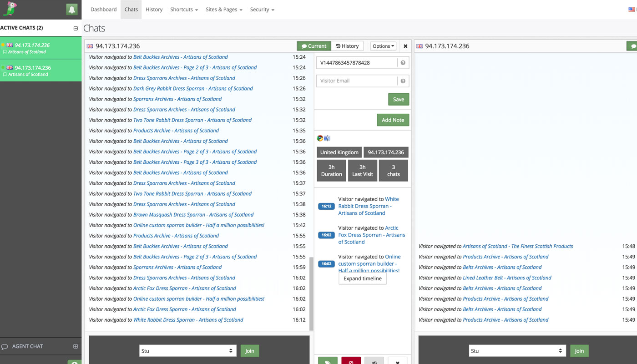This screenshot has width=637, height=364.
Task: Open the Chats nav item
Action: (131, 10)
